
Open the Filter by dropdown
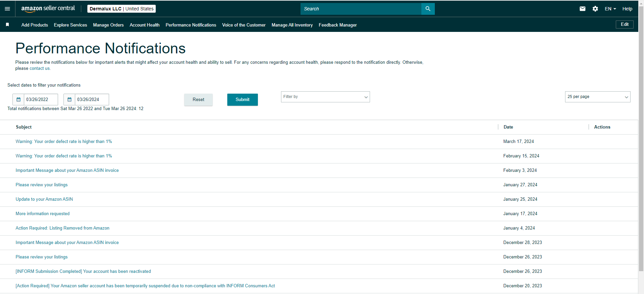(325, 97)
